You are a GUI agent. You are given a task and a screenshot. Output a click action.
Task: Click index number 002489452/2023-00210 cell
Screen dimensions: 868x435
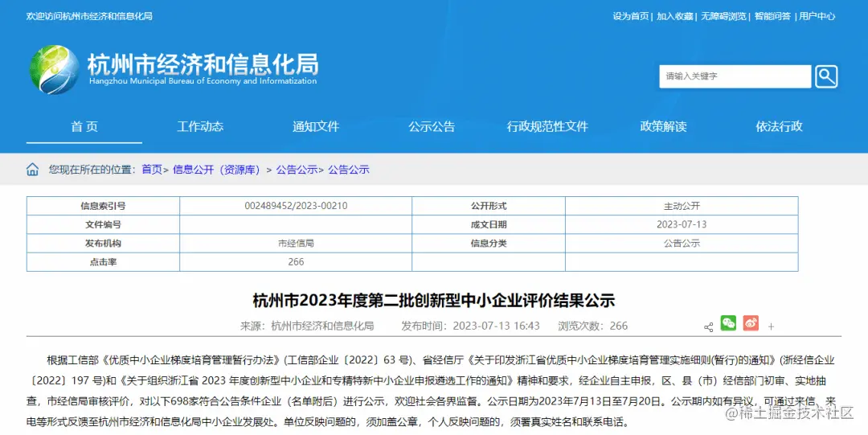(x=296, y=206)
